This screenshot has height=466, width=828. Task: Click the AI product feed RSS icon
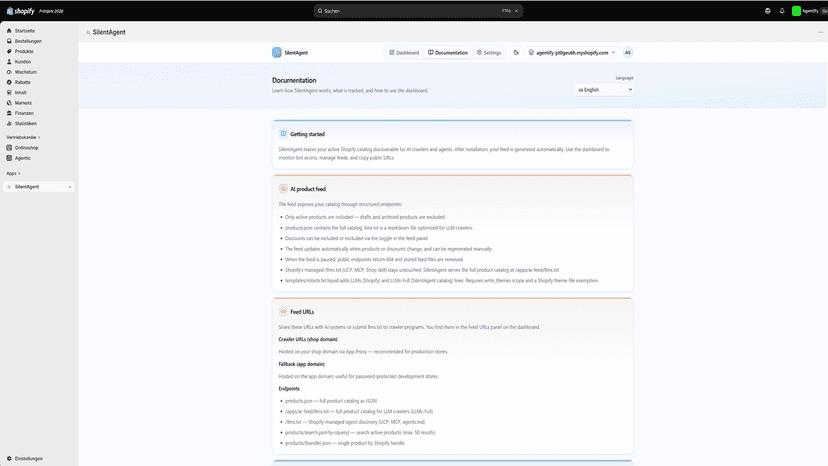pos(283,189)
